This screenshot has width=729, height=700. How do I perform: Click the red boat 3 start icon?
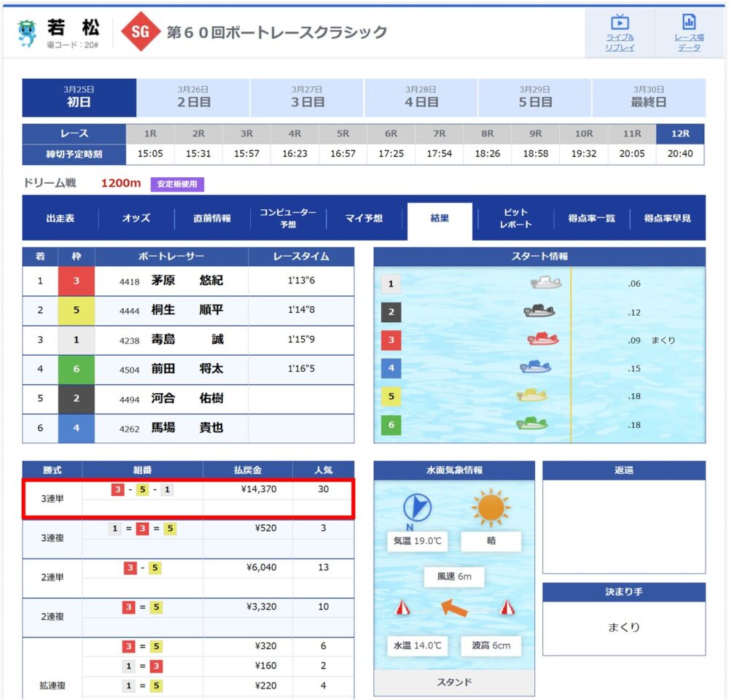542,340
